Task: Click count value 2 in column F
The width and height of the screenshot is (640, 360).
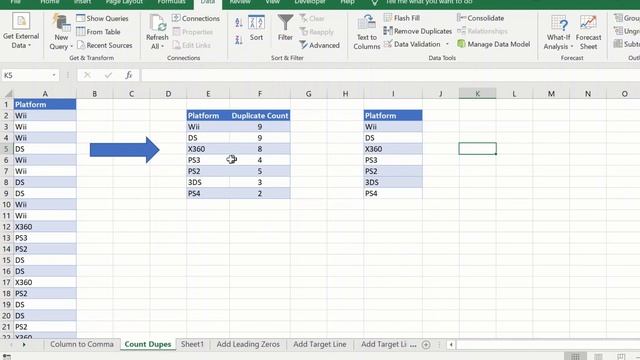Action: click(x=260, y=193)
